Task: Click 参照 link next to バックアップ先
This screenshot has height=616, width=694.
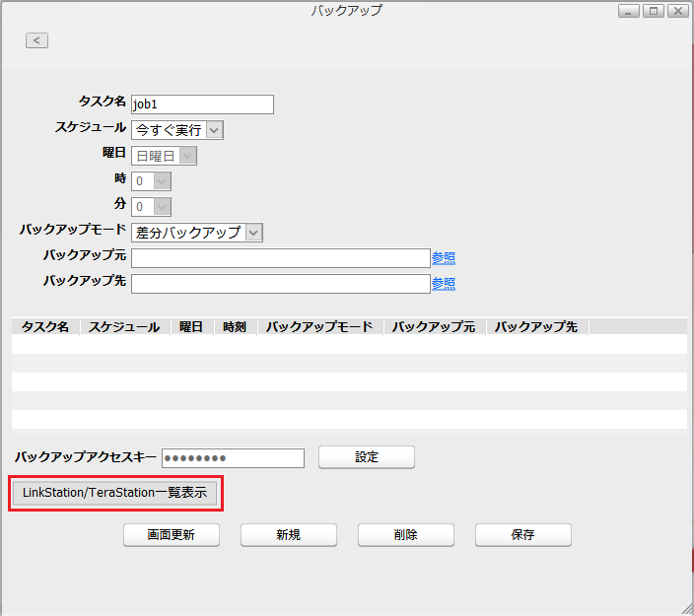Action: (444, 283)
